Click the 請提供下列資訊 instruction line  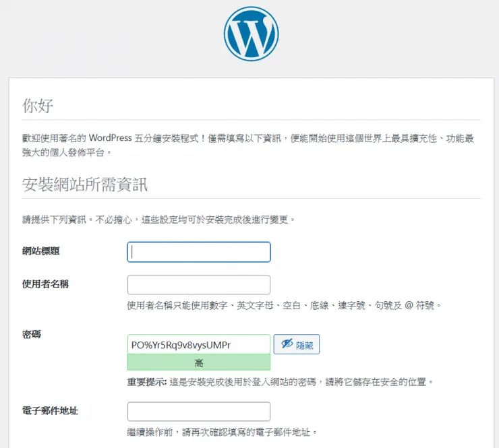pyautogui.click(x=158, y=220)
